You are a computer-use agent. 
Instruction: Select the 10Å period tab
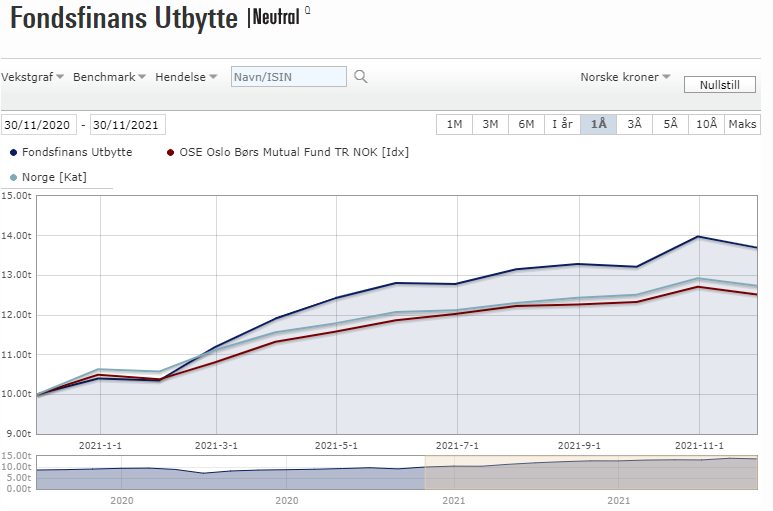point(706,124)
